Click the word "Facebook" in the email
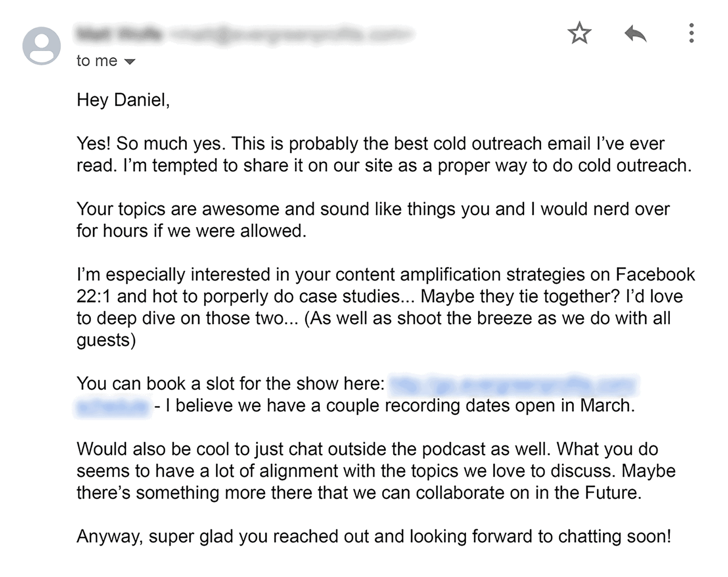Screen dimensions: 728x577 [655, 274]
